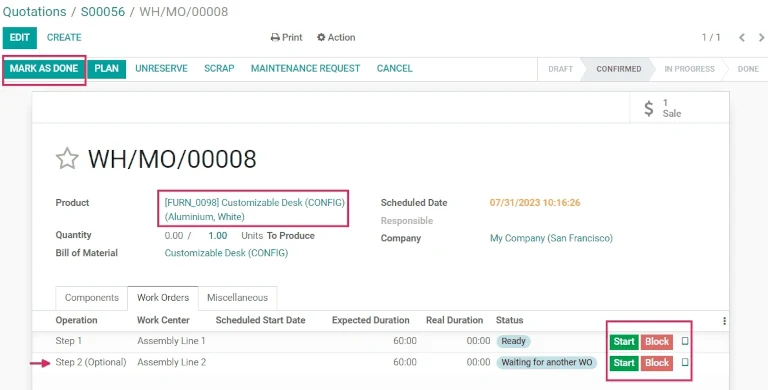Screen dimensions: 768x390
Task: Click the EDIT button
Action: [20, 38]
